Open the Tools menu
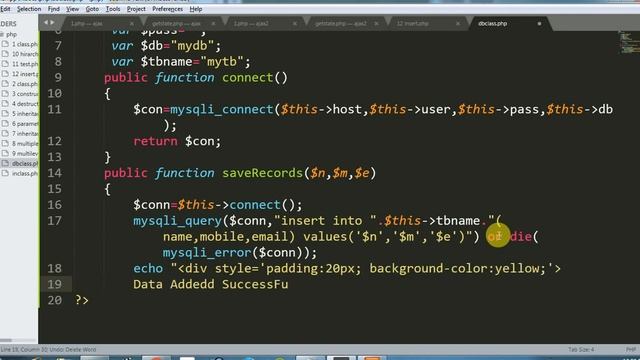The height and width of the screenshot is (360, 640). coord(113,9)
